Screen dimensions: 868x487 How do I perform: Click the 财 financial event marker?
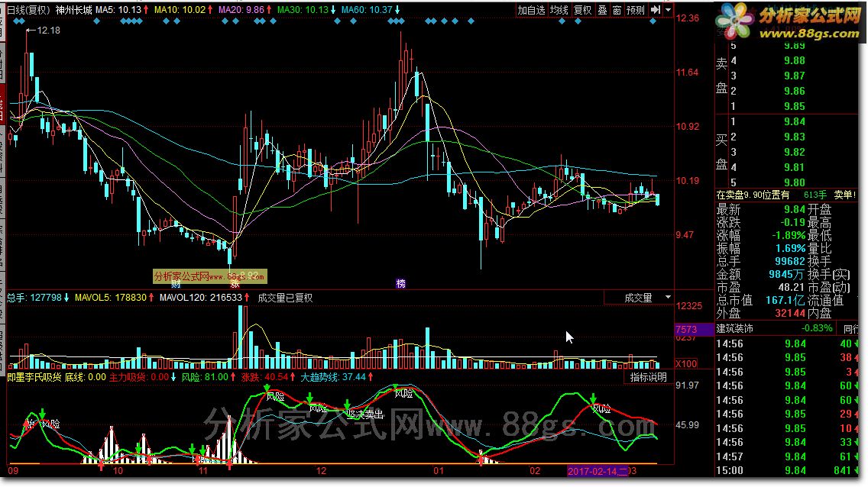point(176,284)
